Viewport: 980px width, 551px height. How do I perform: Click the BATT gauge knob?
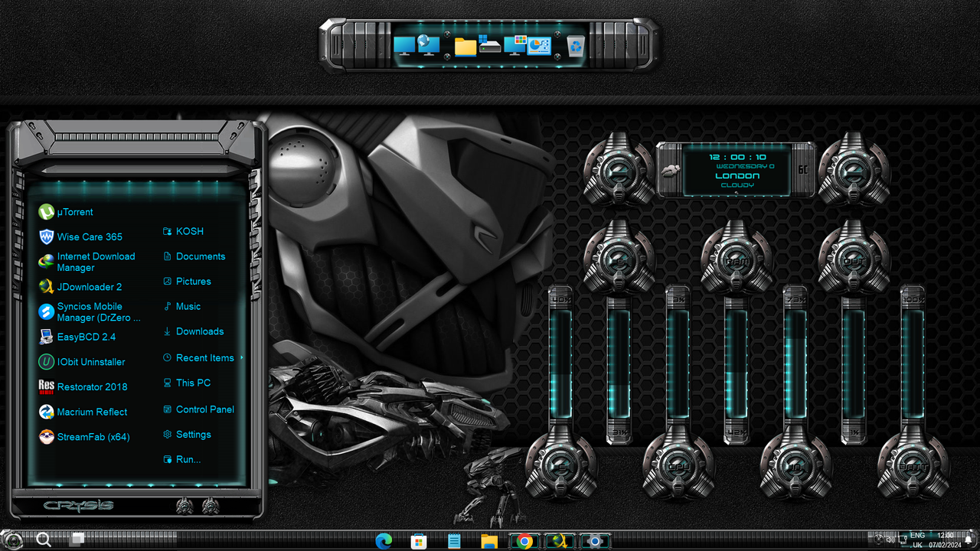coord(913,464)
